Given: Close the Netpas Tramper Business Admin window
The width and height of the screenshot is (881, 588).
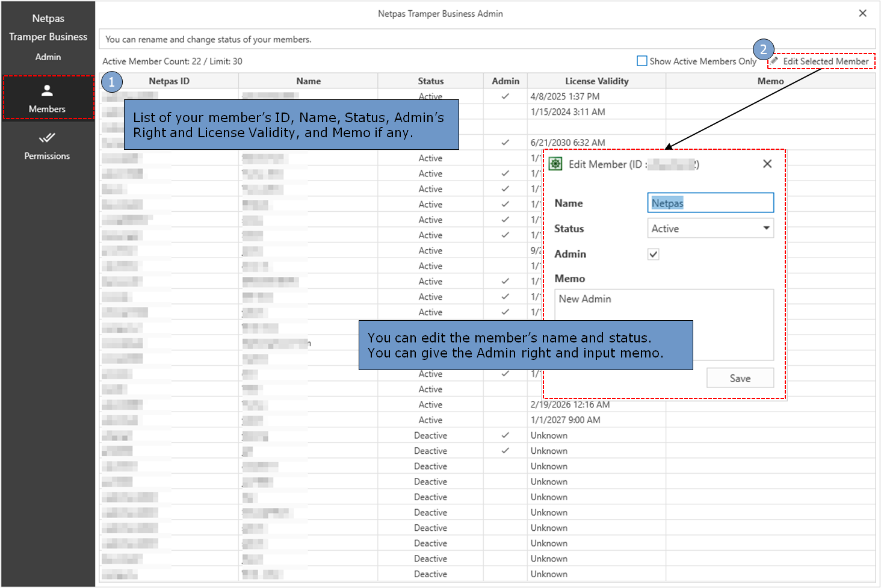Looking at the screenshot, I should point(862,13).
